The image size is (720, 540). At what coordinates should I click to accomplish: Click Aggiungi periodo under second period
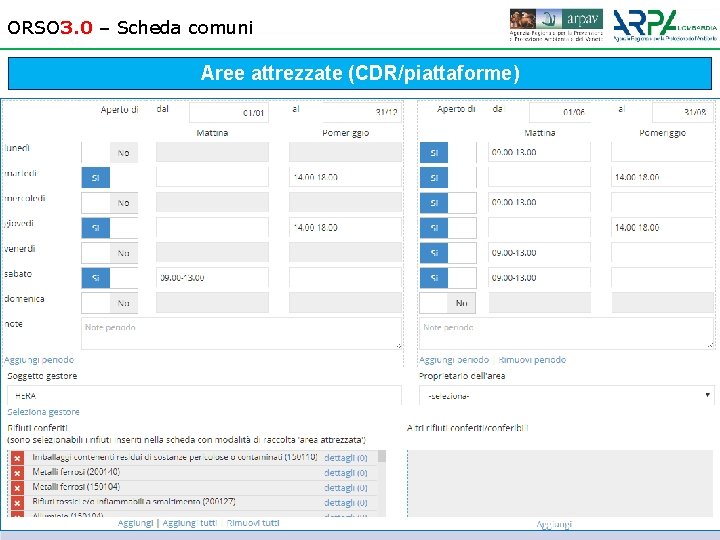(x=454, y=360)
